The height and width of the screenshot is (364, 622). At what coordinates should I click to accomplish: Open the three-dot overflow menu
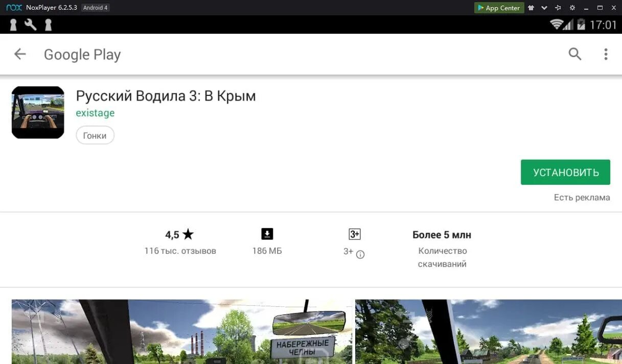pyautogui.click(x=606, y=54)
